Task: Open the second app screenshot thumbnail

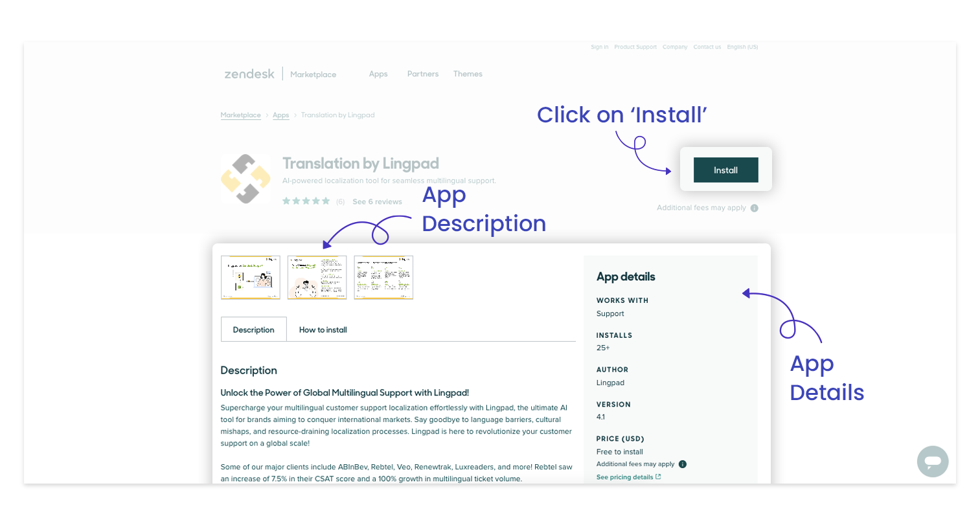Action: click(x=317, y=277)
